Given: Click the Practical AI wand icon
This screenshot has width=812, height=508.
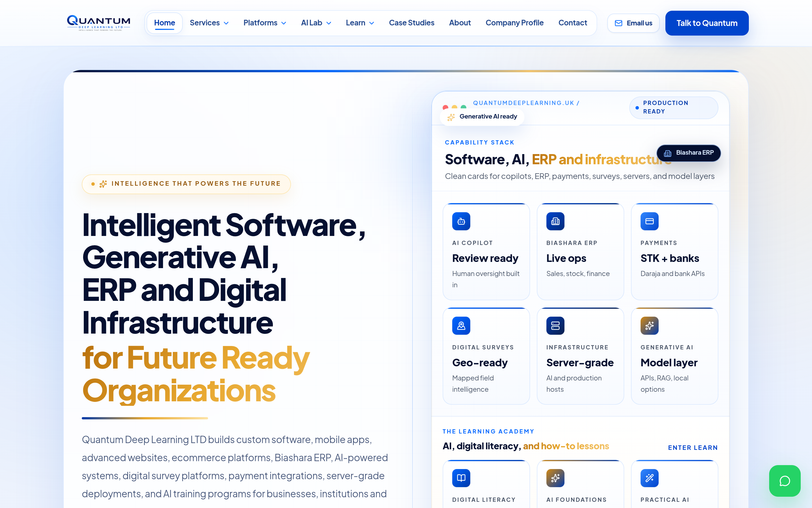Looking at the screenshot, I should coord(649,478).
